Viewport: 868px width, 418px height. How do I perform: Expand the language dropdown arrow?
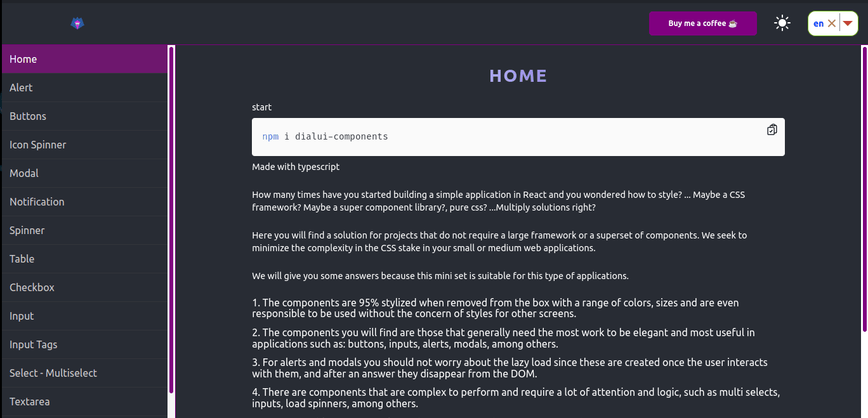point(847,23)
